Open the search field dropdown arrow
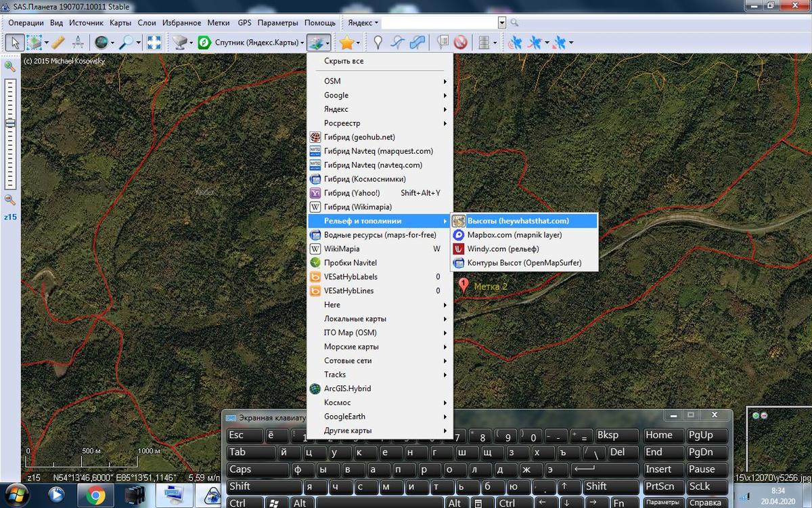 point(502,22)
